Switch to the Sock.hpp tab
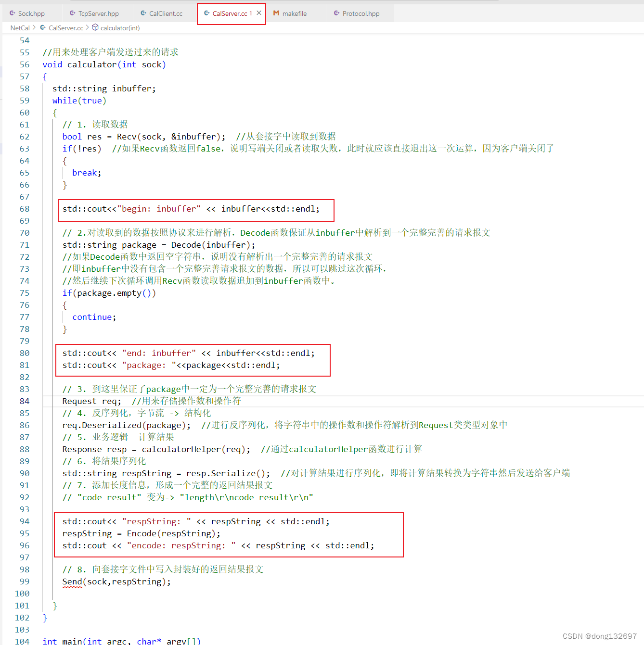The width and height of the screenshot is (644, 645). 31,13
